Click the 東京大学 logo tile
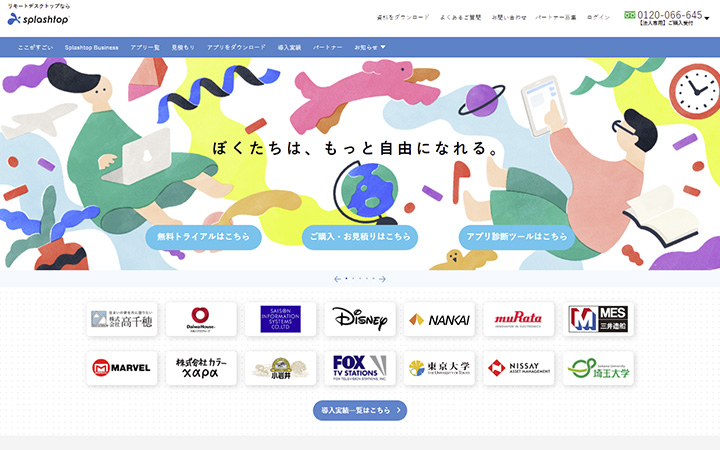Image resolution: width=720 pixels, height=450 pixels. pos(439,368)
